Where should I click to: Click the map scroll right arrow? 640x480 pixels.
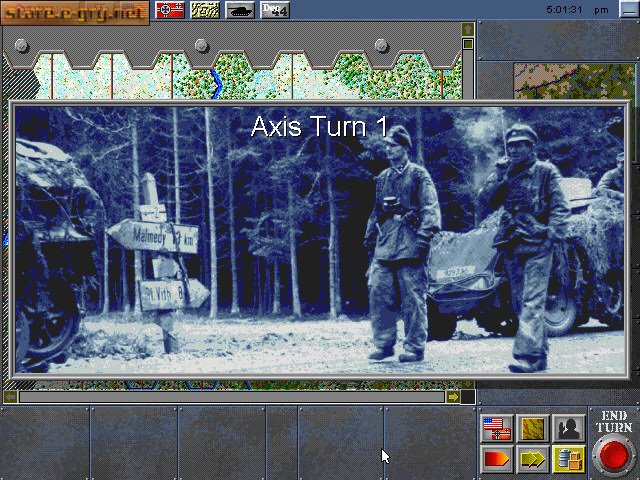coord(453,397)
